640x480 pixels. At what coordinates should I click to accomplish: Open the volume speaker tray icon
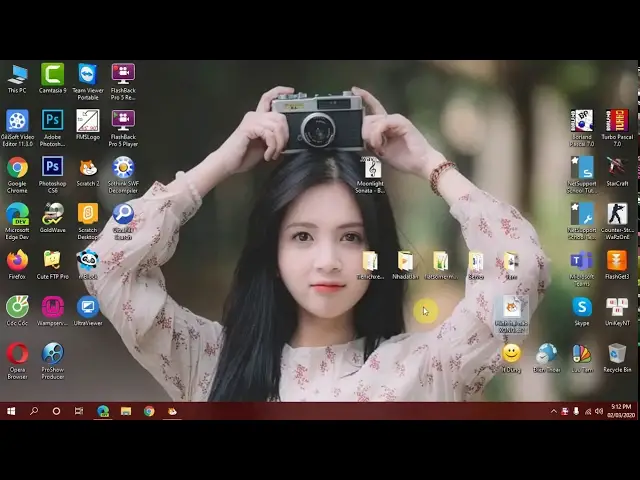pos(599,411)
